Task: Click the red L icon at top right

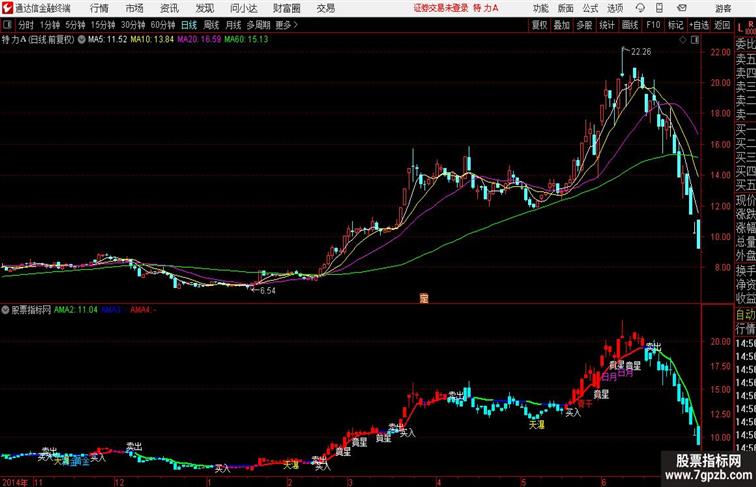Action: [740, 27]
